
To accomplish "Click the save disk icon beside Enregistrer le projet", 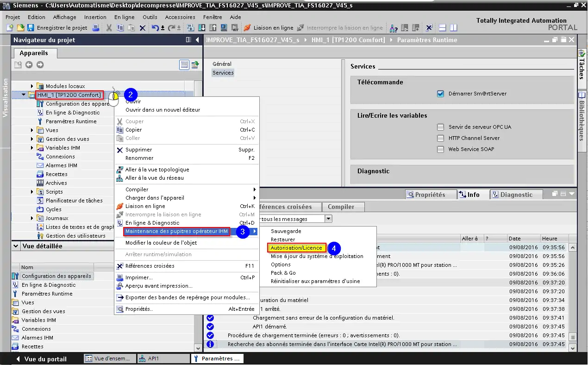I will tap(31, 28).
